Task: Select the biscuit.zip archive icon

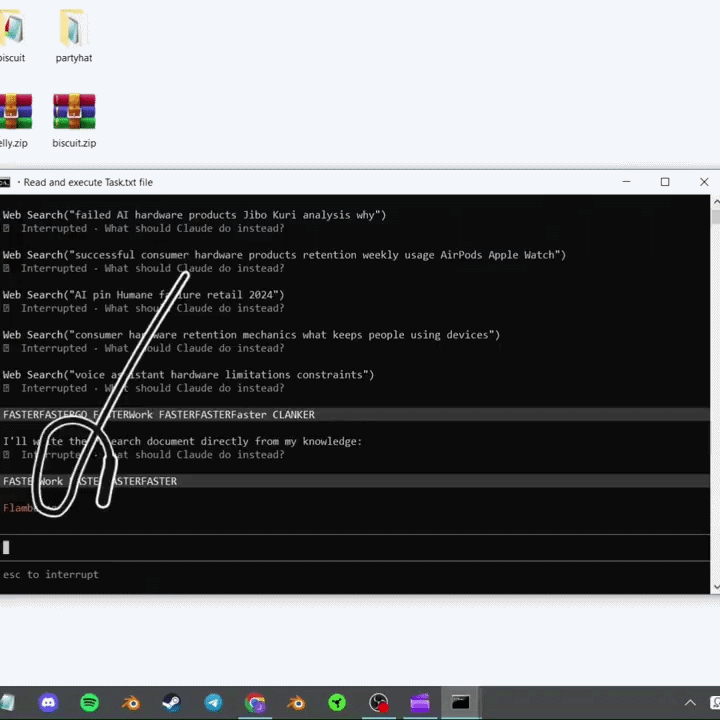Action: [74, 112]
